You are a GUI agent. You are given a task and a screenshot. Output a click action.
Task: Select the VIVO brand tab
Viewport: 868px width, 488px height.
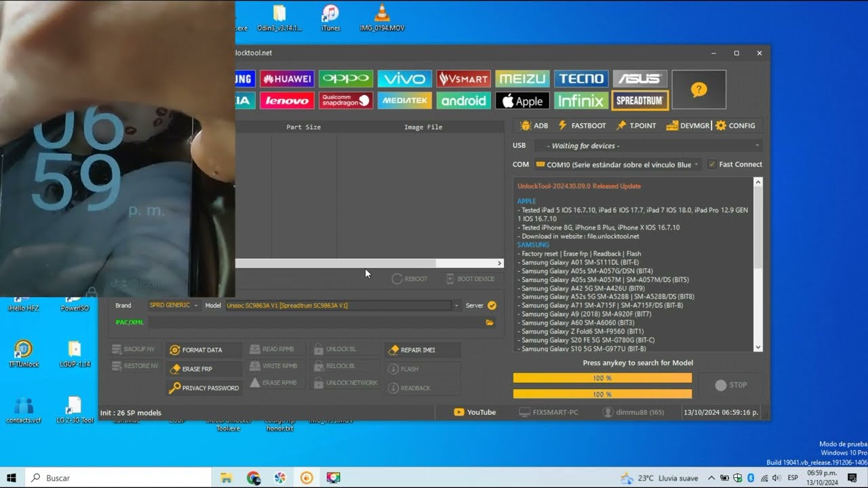pyautogui.click(x=405, y=79)
